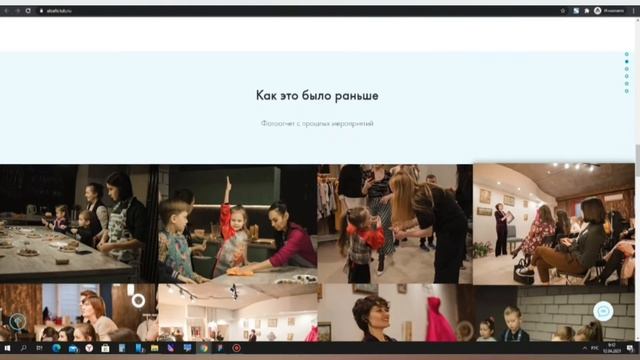
Task: Open the Windows Start menu
Action: coord(7,348)
